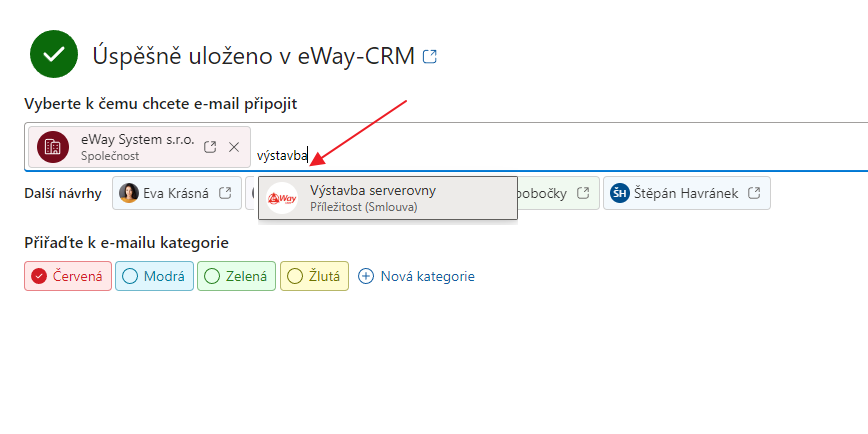Click the eWay System s.r.o. company icon
Screen dimensions: 868x434
53,147
